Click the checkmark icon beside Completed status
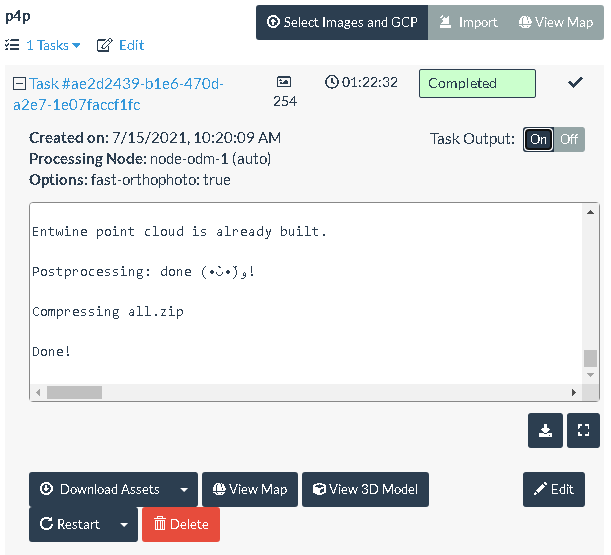The width and height of the screenshot is (611, 555). click(575, 83)
